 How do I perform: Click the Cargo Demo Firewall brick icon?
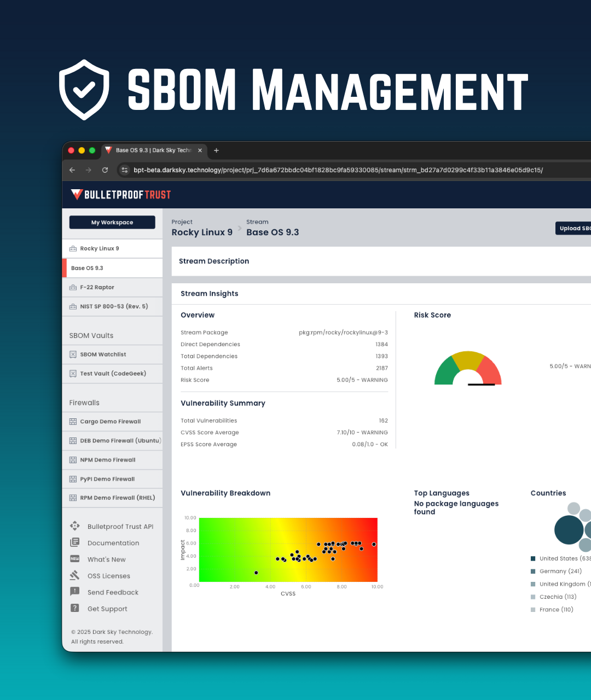[73, 422]
